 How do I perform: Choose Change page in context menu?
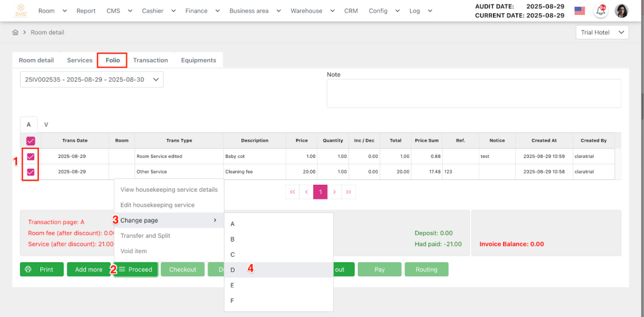coord(139,220)
